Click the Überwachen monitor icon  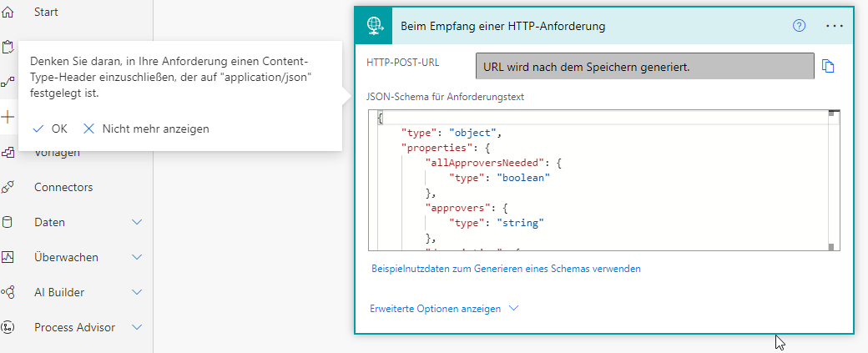pos(8,257)
